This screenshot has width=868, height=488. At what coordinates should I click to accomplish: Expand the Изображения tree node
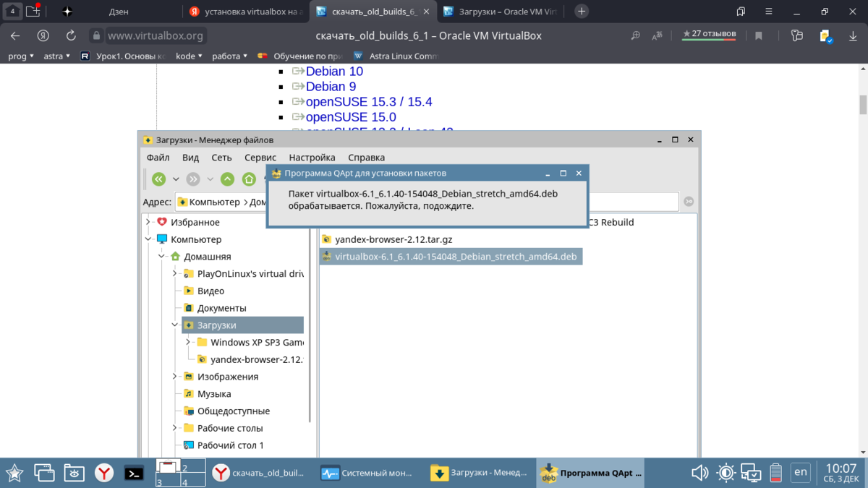pyautogui.click(x=175, y=377)
